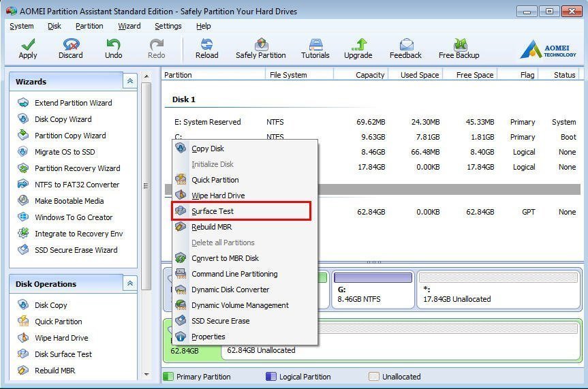Image resolution: width=588 pixels, height=389 pixels.
Task: Choose Rebuild MBR in sidebar
Action: click(x=55, y=371)
